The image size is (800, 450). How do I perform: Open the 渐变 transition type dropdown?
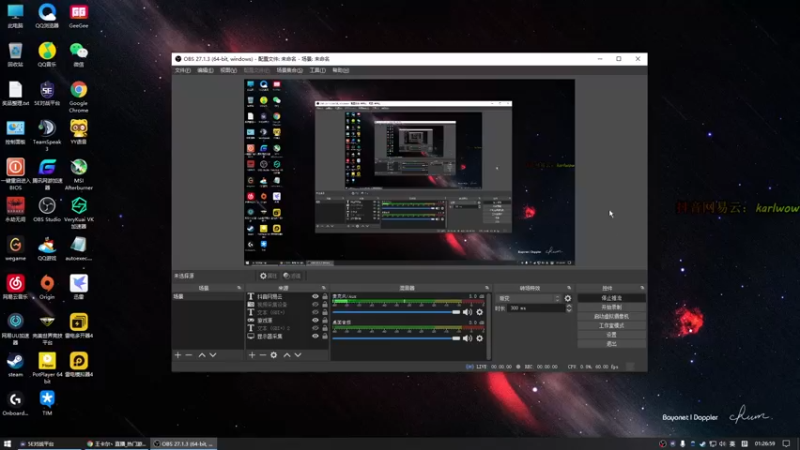pyautogui.click(x=529, y=298)
